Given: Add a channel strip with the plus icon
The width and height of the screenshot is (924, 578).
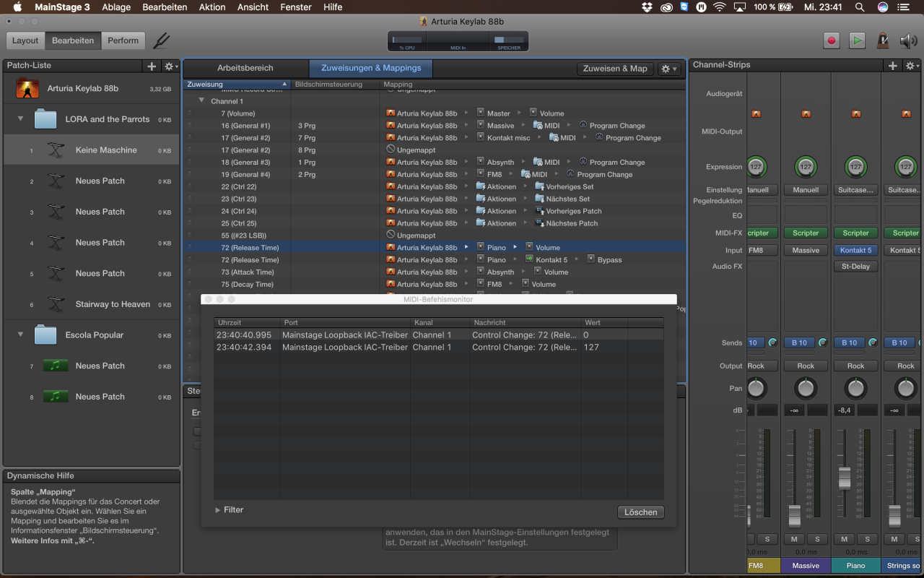Looking at the screenshot, I should click(893, 66).
